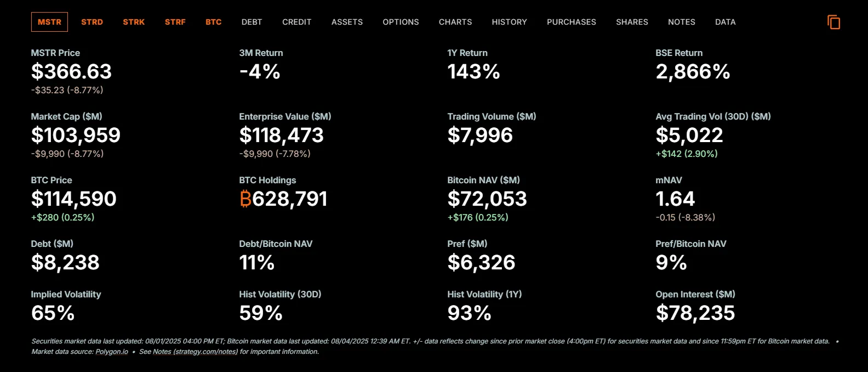Image resolution: width=868 pixels, height=372 pixels.
Task: Click the copy icon at top right
Action: point(833,22)
